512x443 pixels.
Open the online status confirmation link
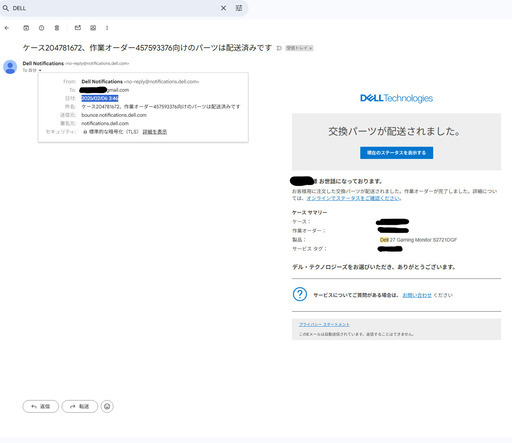pyautogui.click(x=353, y=198)
